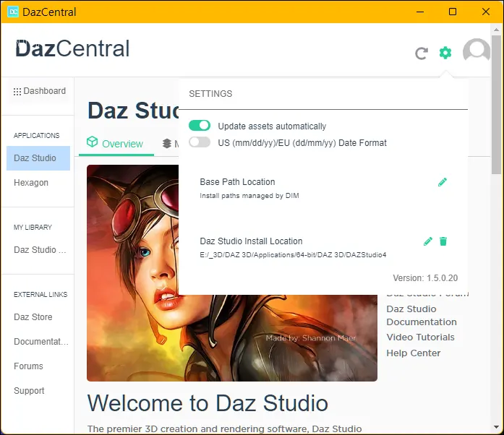Close the DazCentral window

(x=486, y=12)
